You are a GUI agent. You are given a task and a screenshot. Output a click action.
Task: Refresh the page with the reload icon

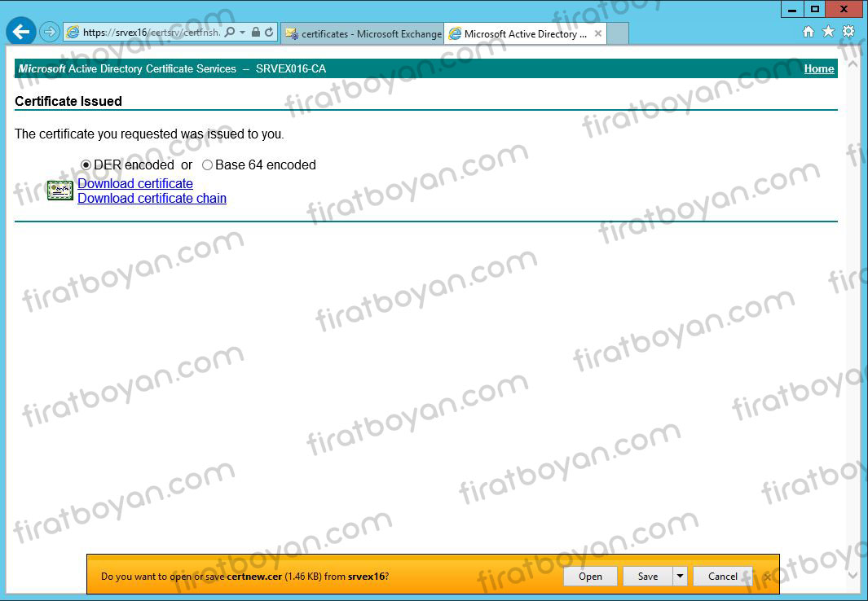click(x=269, y=32)
